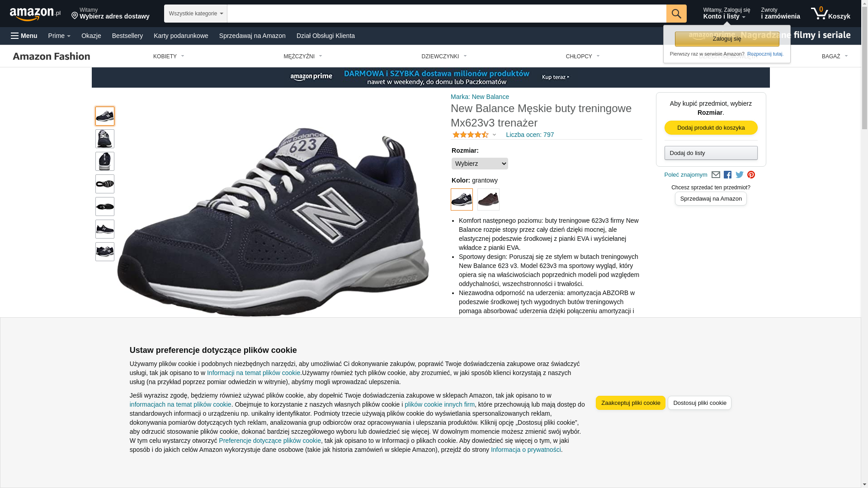Open the shopping cart icon

click(830, 14)
